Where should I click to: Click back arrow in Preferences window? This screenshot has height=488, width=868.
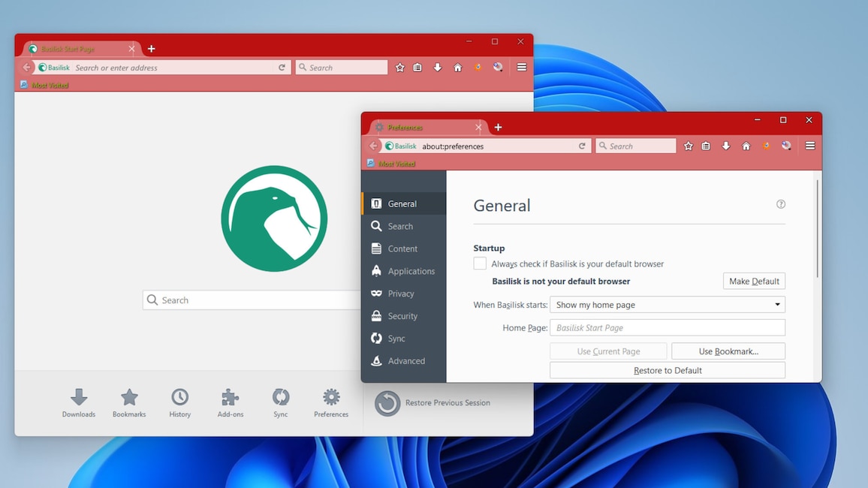[373, 146]
